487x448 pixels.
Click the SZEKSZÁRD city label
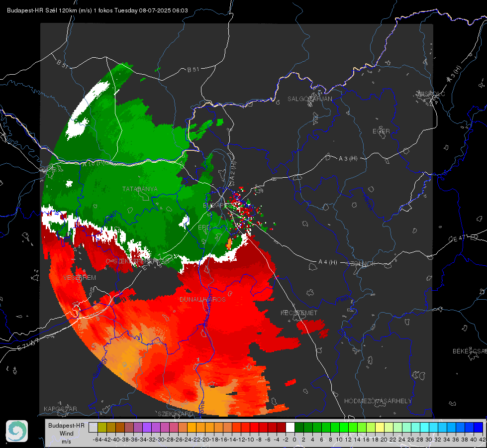tap(176, 414)
